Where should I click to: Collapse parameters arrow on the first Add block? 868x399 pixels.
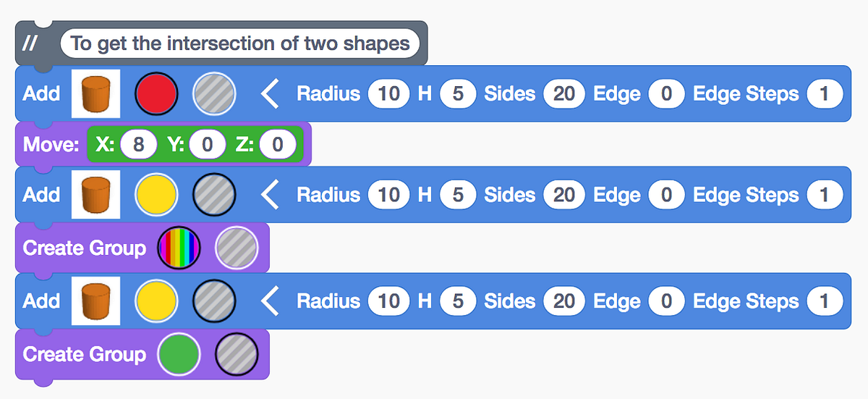click(x=269, y=94)
